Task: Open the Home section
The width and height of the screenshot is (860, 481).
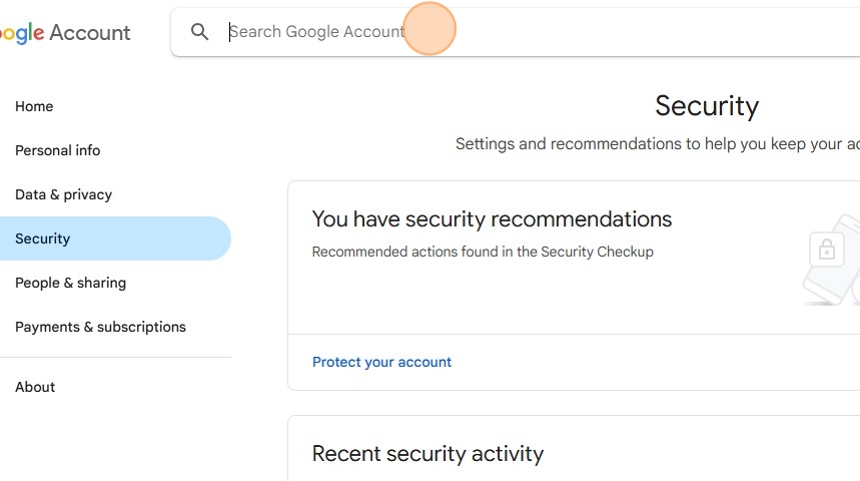Action: click(x=34, y=107)
